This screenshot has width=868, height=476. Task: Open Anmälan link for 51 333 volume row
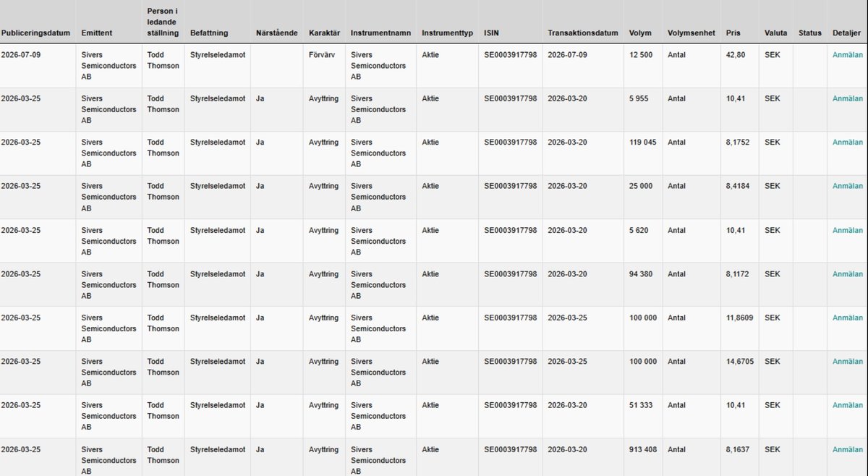coord(847,405)
